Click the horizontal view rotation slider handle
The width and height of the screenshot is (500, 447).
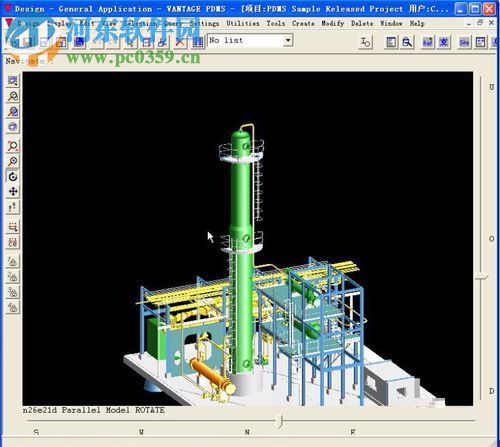pyautogui.click(x=281, y=421)
